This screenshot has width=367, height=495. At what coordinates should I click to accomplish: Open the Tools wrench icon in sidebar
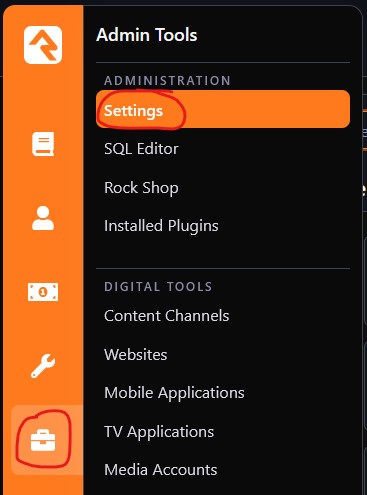[x=43, y=366]
